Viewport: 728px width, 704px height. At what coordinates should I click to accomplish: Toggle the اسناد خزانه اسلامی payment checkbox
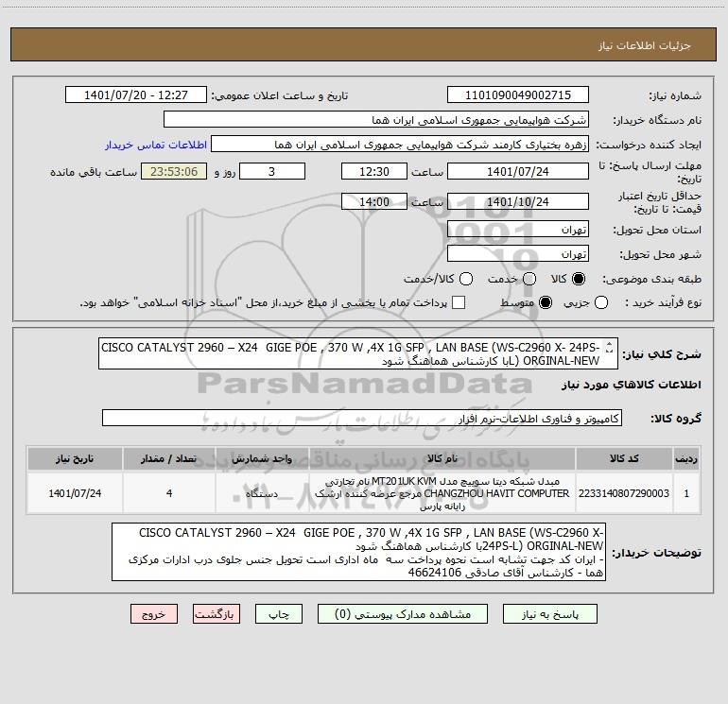pyautogui.click(x=459, y=302)
